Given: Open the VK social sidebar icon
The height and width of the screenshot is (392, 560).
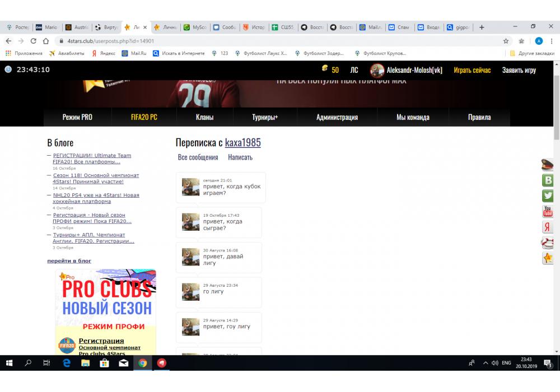Looking at the screenshot, I should tap(548, 180).
